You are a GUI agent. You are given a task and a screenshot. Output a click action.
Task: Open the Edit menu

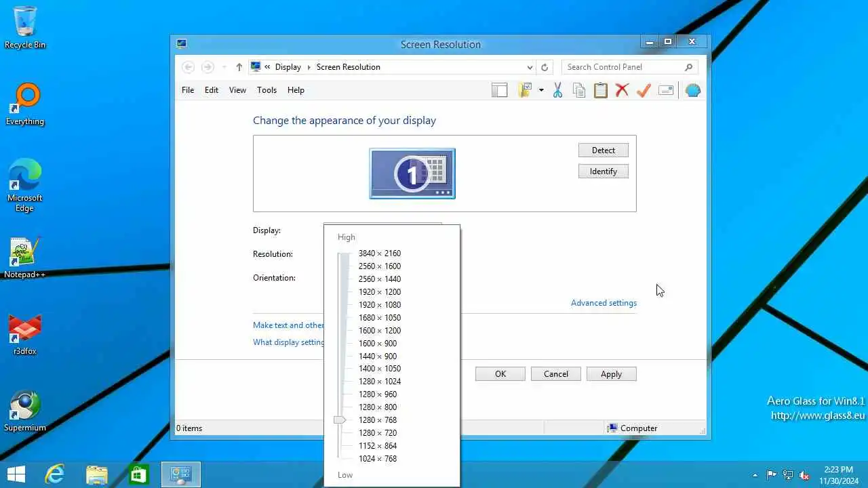click(212, 90)
